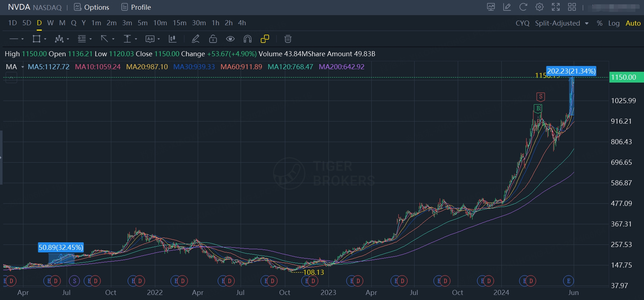Switch to the 5m interval
This screenshot has width=644, height=300.
click(143, 23)
